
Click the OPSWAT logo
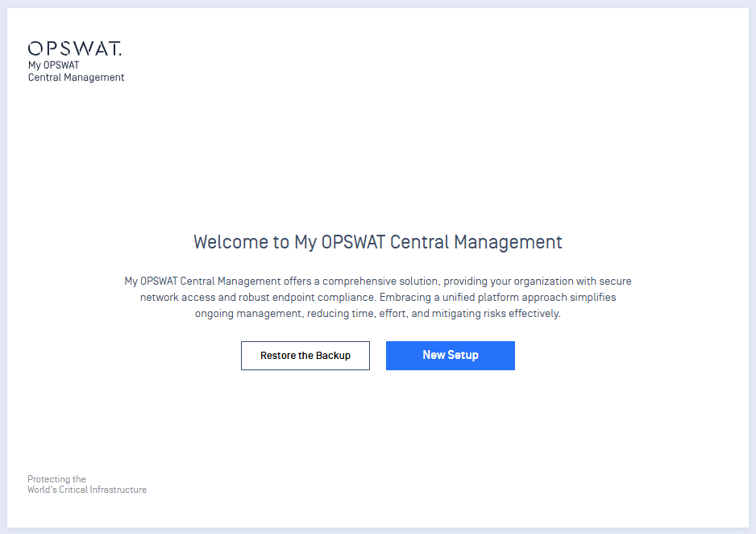click(75, 48)
